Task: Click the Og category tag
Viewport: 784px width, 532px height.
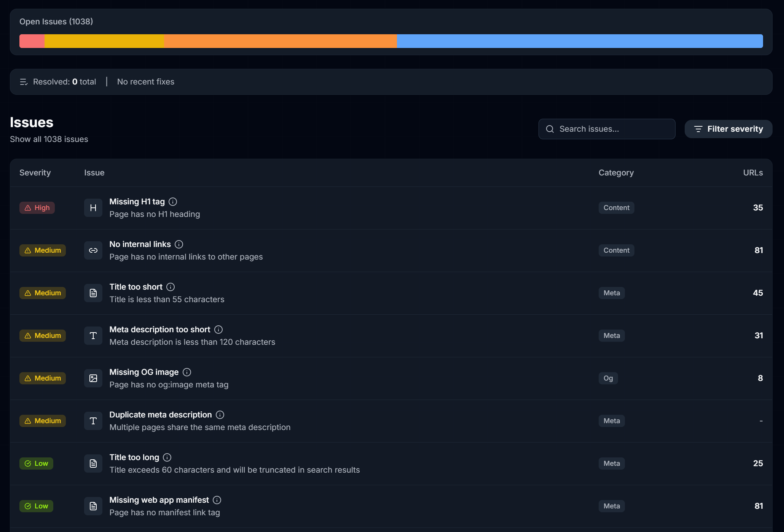Action: [x=608, y=378]
